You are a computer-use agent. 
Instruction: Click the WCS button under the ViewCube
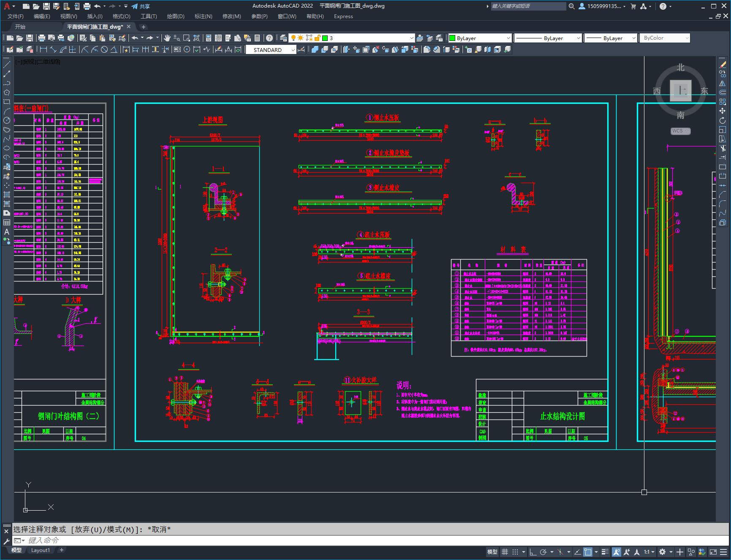680,131
